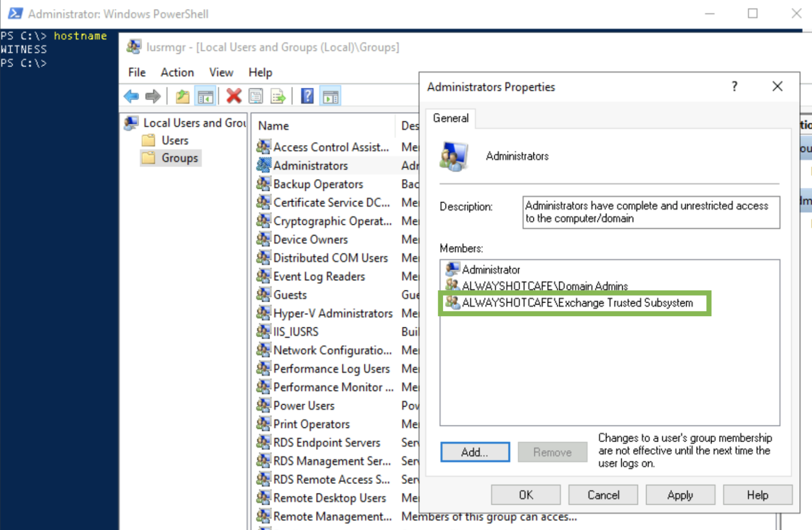Delete the selected group using the red X icon
Screen dimensions: 812x530
(x=233, y=96)
